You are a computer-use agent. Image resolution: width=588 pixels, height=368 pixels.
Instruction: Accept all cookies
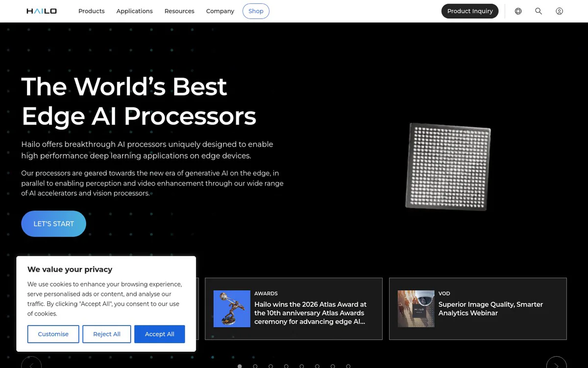pyautogui.click(x=160, y=334)
